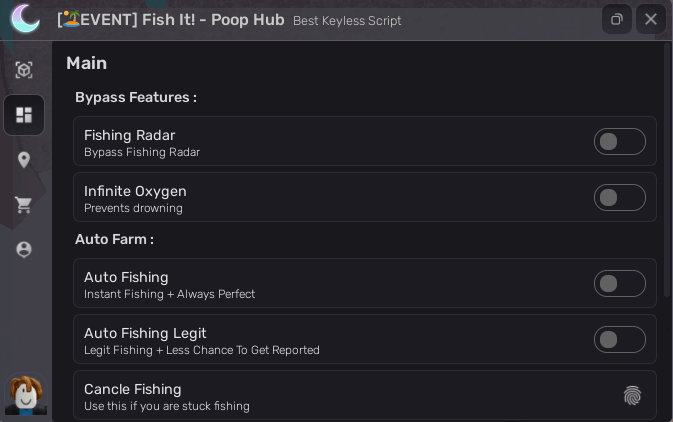The image size is (673, 422).
Task: Toggle Auto Fishing on
Action: pyautogui.click(x=619, y=284)
